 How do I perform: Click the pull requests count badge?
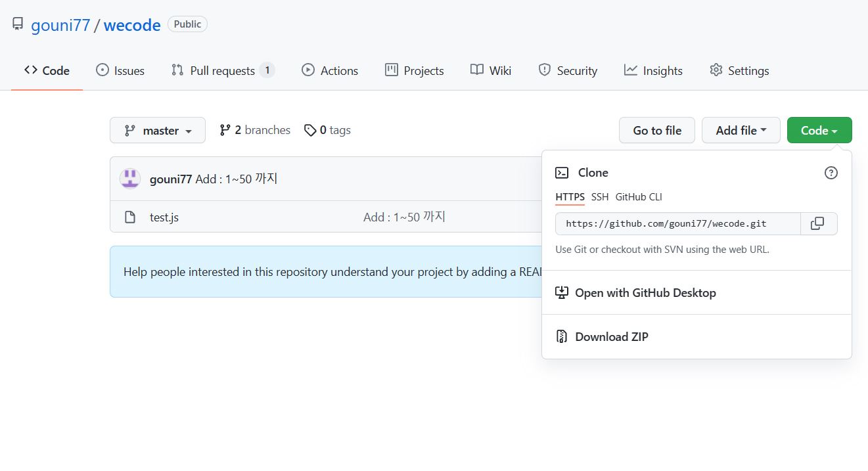point(267,70)
